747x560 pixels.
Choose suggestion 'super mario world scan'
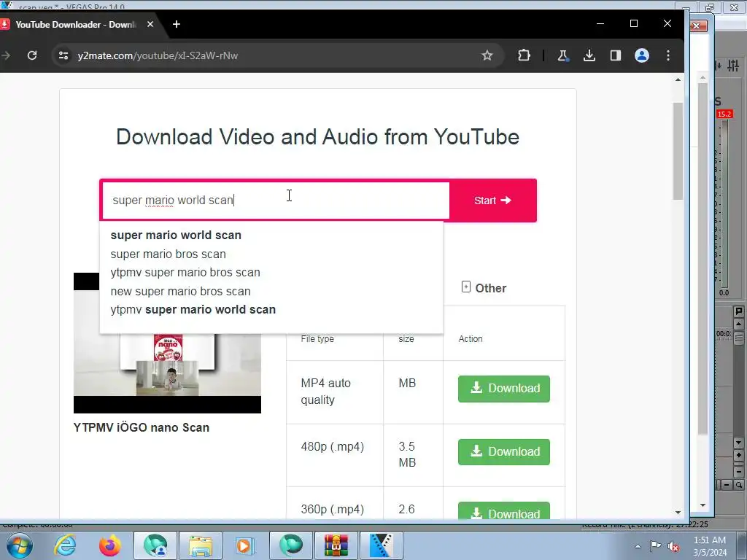point(176,236)
